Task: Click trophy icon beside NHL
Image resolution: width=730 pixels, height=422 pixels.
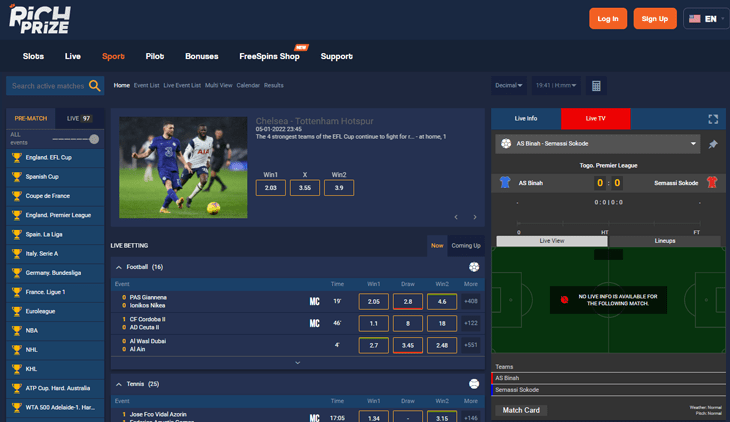Action: [17, 350]
